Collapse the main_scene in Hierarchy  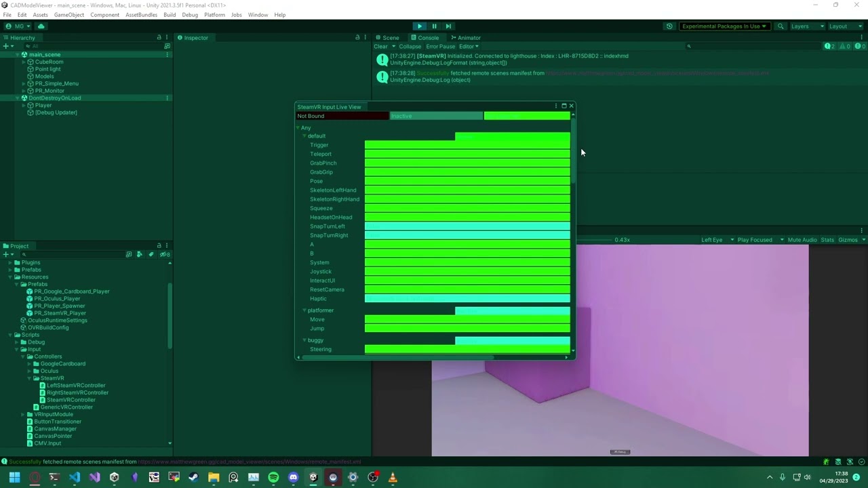pos(18,55)
